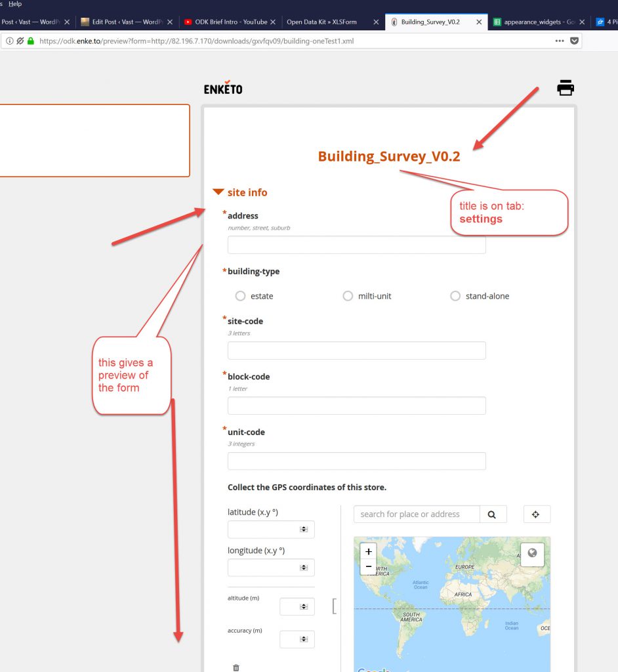Open the Help menu
The image size is (618, 672).
tap(15, 4)
